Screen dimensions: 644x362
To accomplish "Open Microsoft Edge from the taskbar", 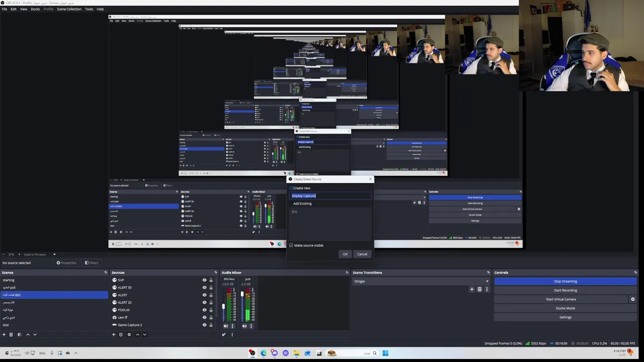I will pyautogui.click(x=263, y=353).
